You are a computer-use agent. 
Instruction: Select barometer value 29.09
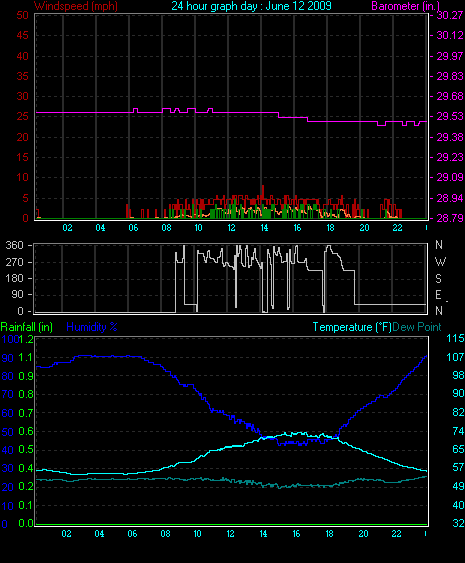coord(450,177)
